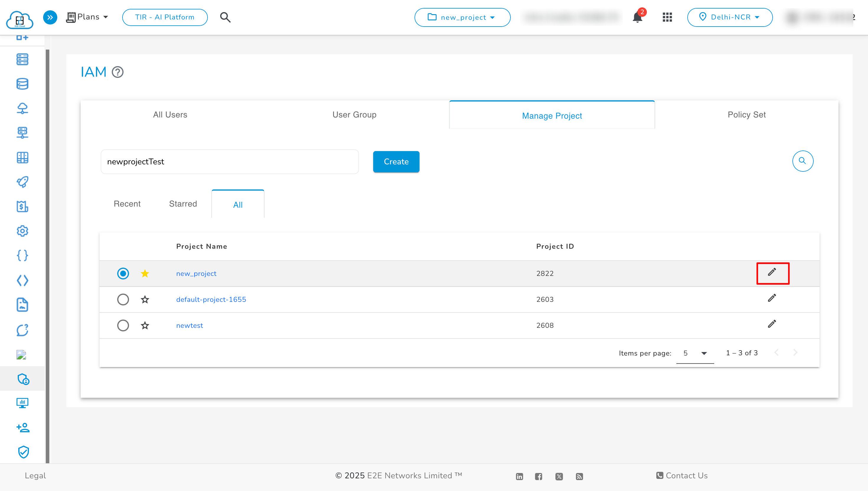Open the items per page dropdown
This screenshot has width=868, height=491.
coord(695,353)
